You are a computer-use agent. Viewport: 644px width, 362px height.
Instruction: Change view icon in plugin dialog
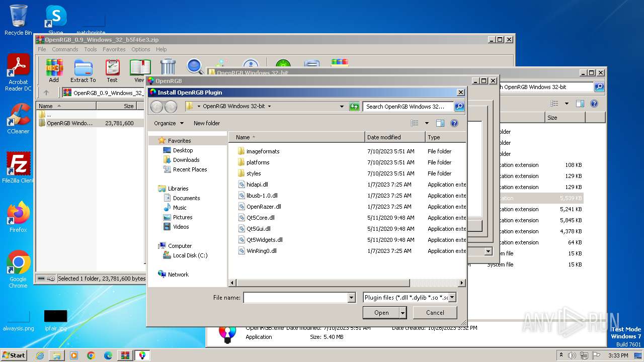pyautogui.click(x=415, y=123)
